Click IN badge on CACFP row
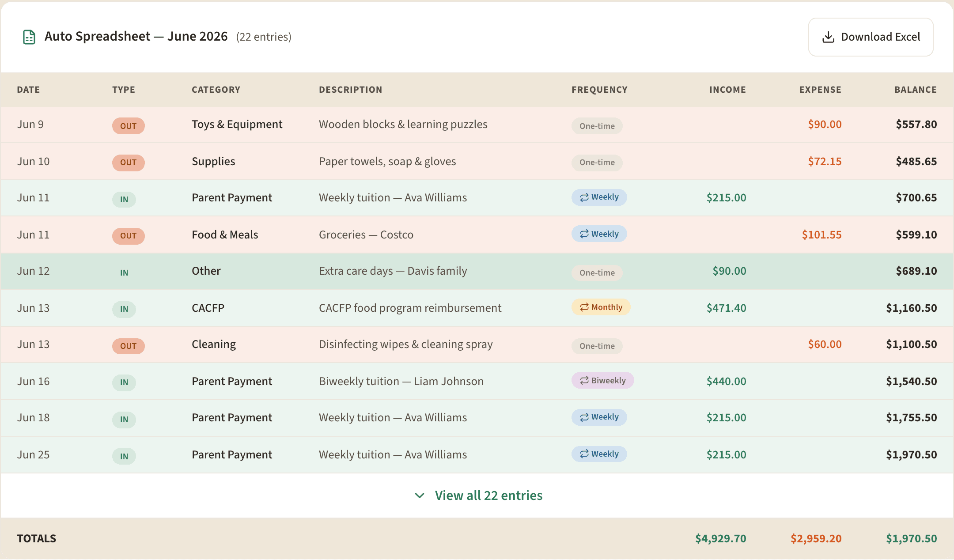This screenshot has height=560, width=954. coord(124,309)
